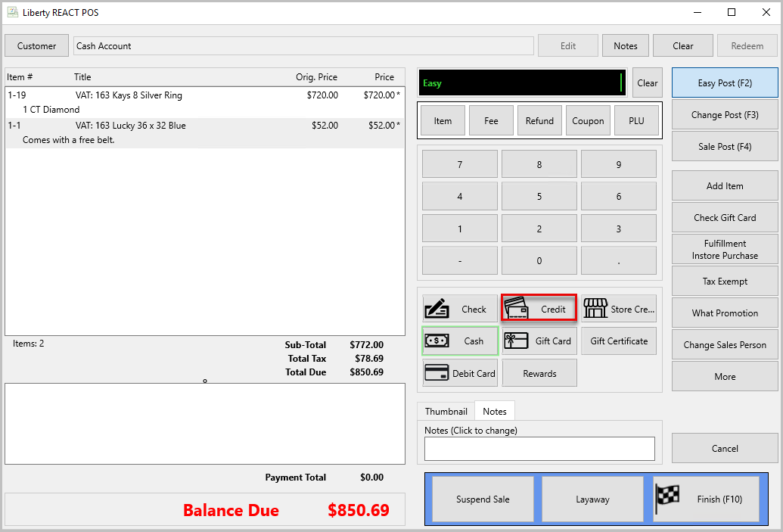Clear the entry display with adjacent Clear button
Image resolution: width=783 pixels, height=532 pixels.
coord(647,83)
